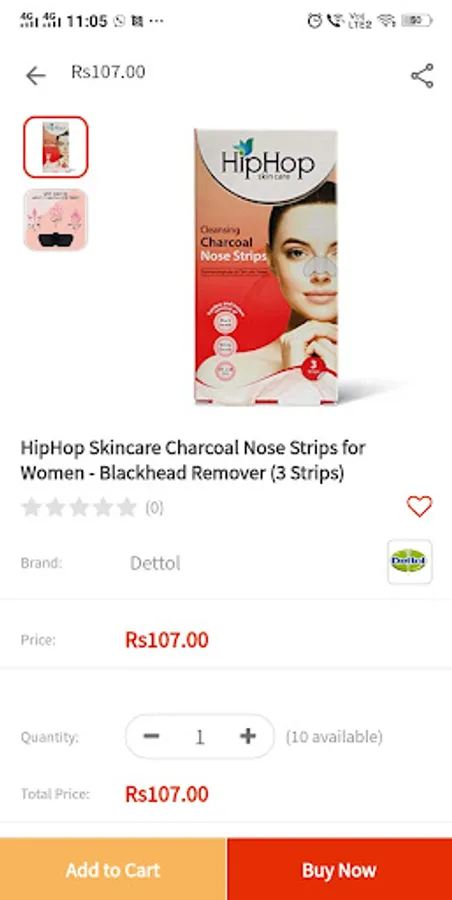Select first product thumbnail
Image resolution: width=452 pixels, height=900 pixels.
(56, 147)
